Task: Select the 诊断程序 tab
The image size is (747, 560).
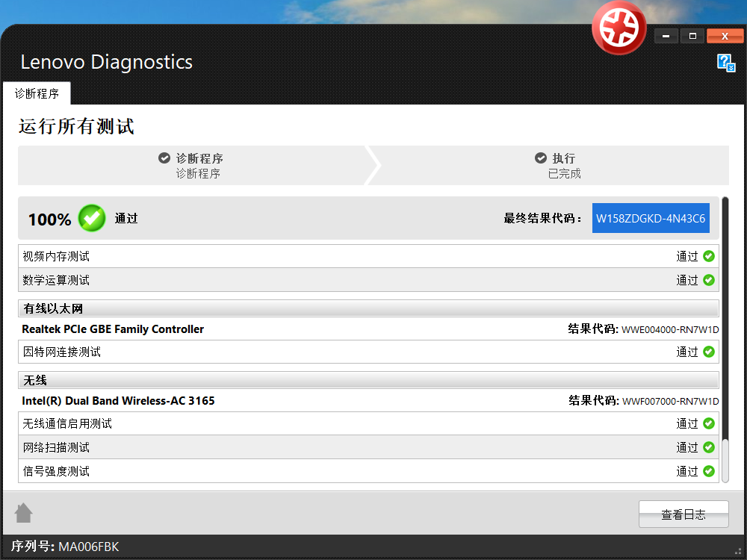Action: [37, 93]
